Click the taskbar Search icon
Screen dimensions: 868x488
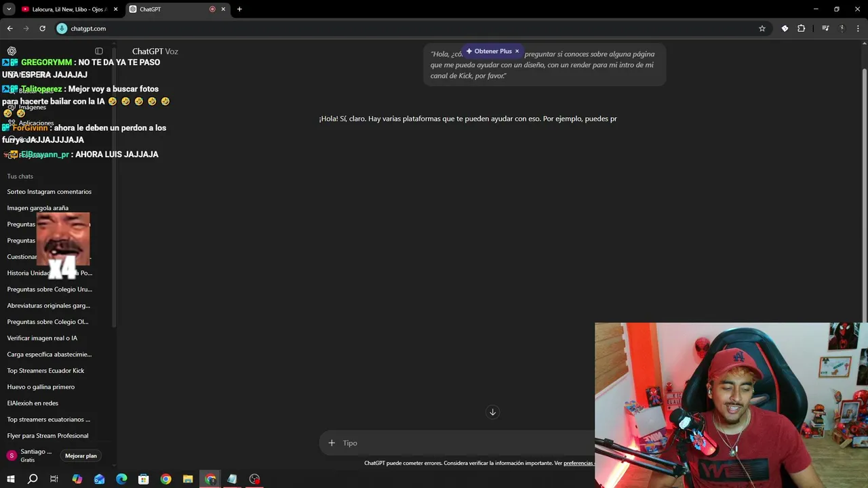click(33, 479)
